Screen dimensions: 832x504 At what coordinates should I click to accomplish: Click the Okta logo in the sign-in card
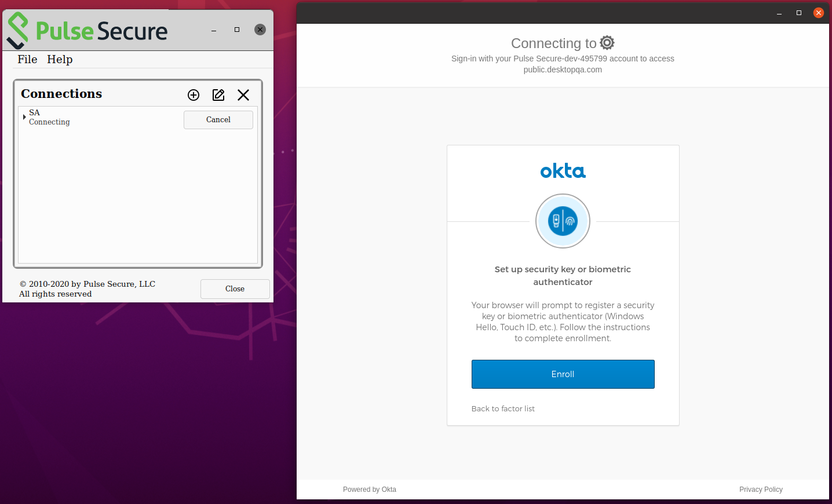coord(563,171)
